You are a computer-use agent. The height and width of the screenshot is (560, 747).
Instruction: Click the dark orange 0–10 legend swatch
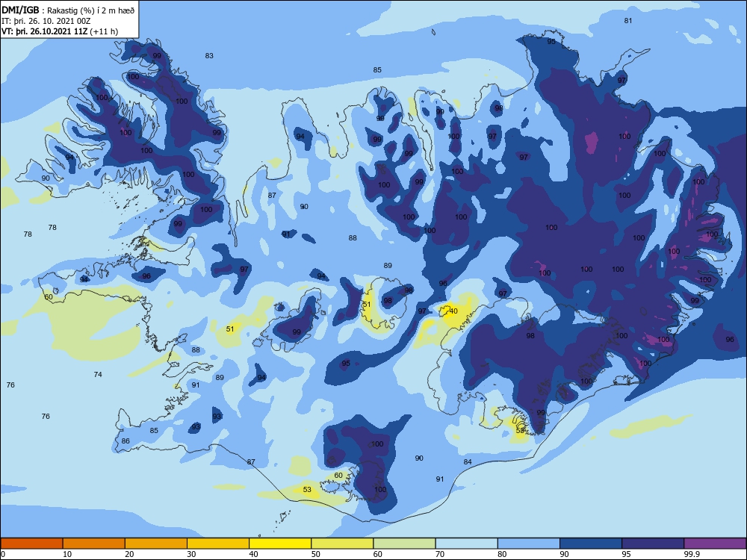31,544
